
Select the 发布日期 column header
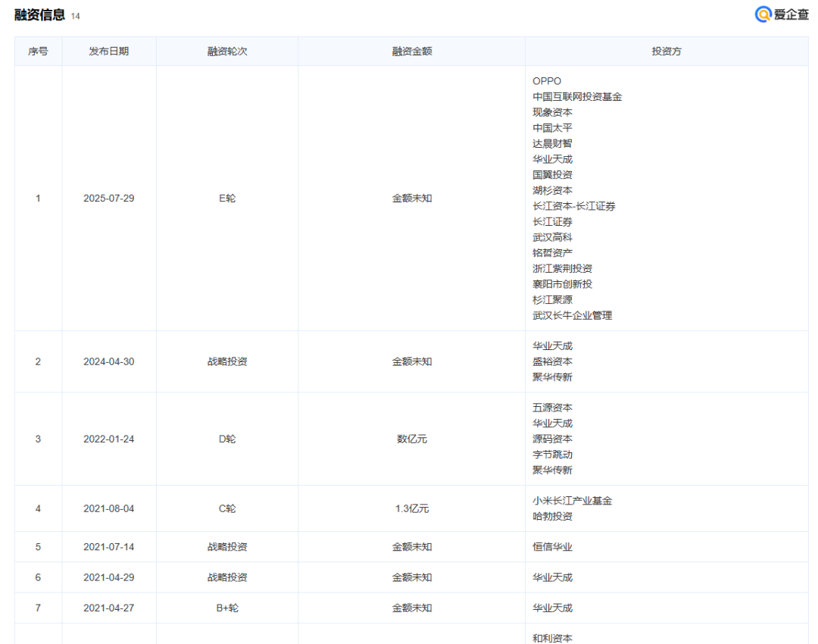coord(108,52)
